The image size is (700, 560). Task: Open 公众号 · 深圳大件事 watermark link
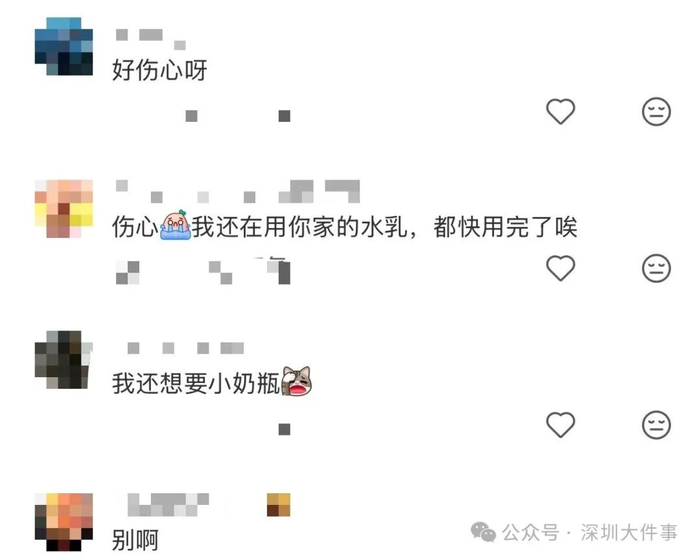click(x=590, y=533)
